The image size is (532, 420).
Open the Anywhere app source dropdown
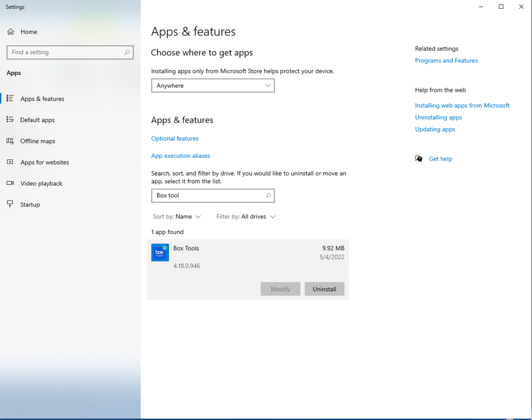[212, 86]
